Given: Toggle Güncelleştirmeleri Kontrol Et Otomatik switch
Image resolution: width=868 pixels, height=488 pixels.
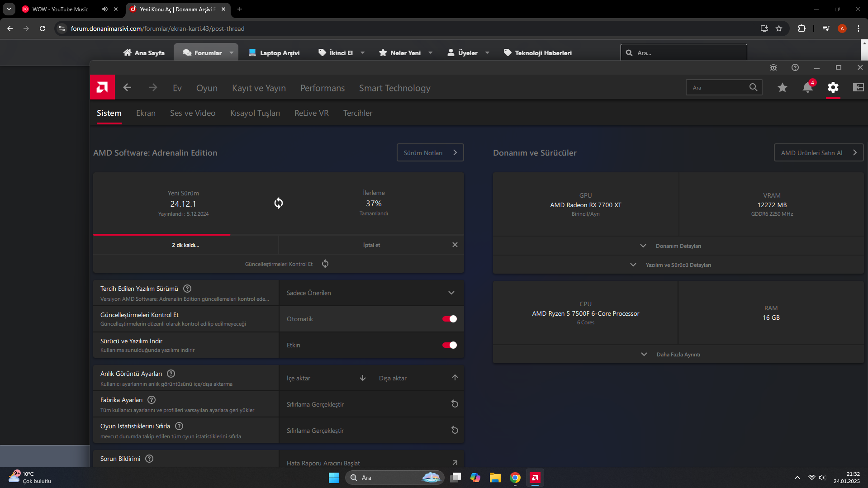Looking at the screenshot, I should [450, 319].
